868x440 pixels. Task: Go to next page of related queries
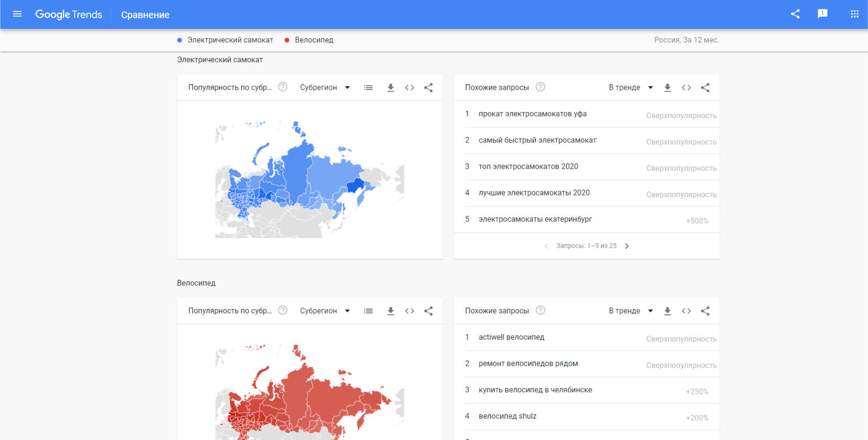pyautogui.click(x=627, y=246)
